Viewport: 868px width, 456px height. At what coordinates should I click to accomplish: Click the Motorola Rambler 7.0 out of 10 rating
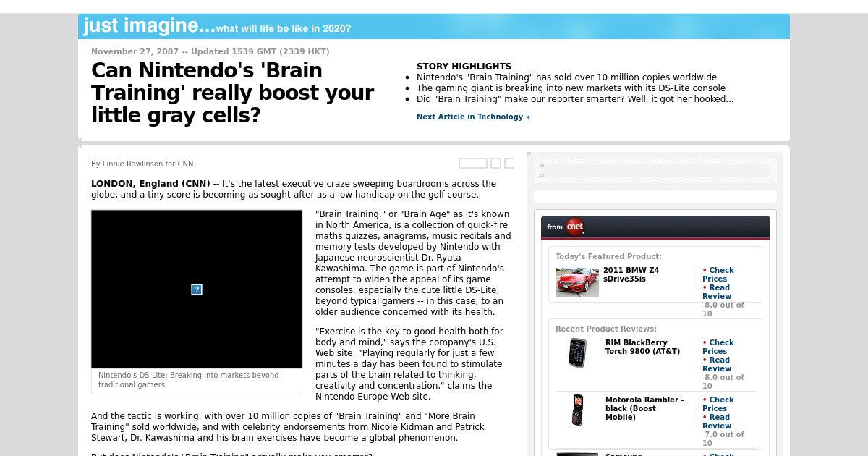click(x=723, y=439)
